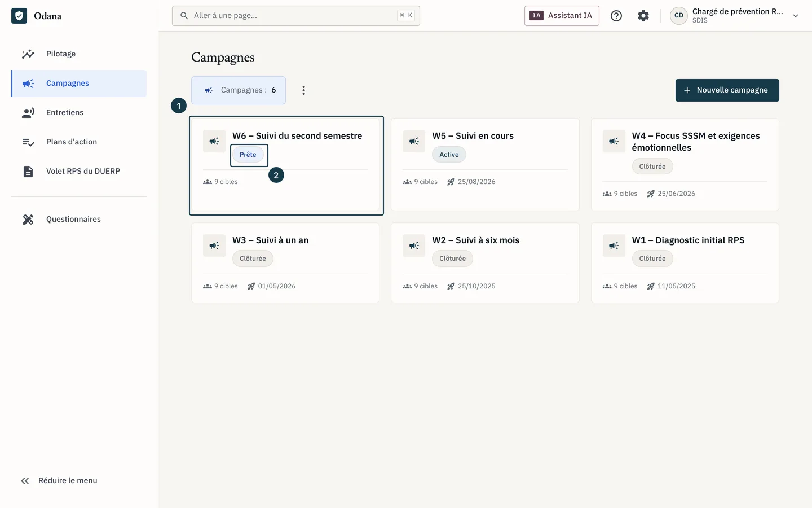Image resolution: width=812 pixels, height=508 pixels.
Task: Click the date 11/05/2025 on W1 card
Action: pyautogui.click(x=676, y=286)
